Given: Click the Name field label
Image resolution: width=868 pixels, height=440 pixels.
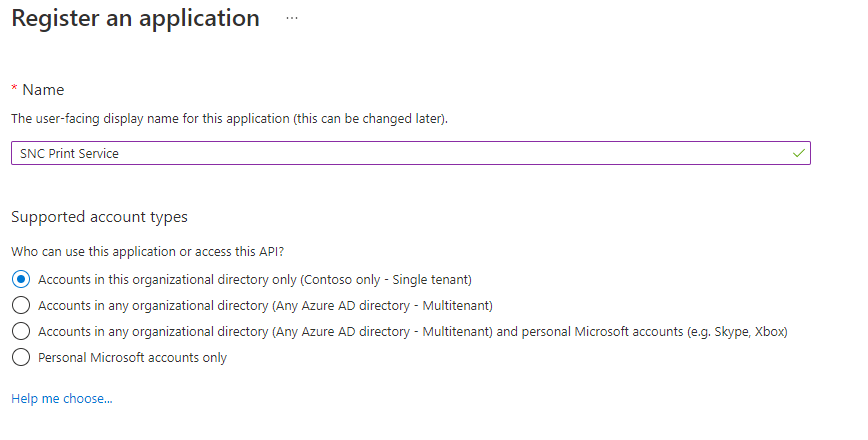Looking at the screenshot, I should pyautogui.click(x=43, y=90).
